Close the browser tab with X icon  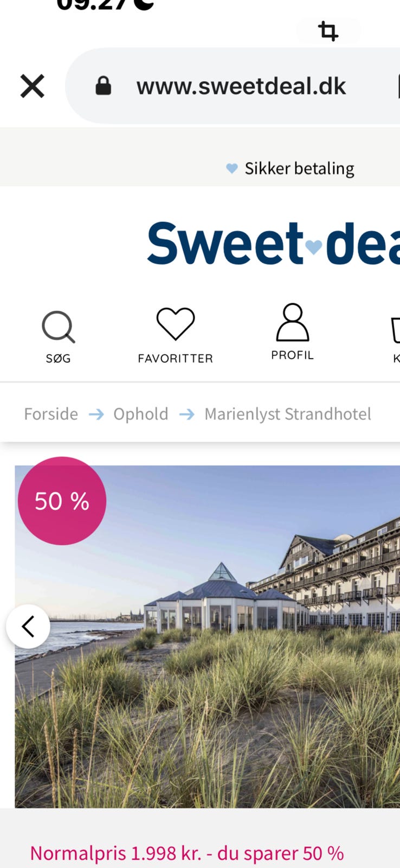pyautogui.click(x=33, y=86)
